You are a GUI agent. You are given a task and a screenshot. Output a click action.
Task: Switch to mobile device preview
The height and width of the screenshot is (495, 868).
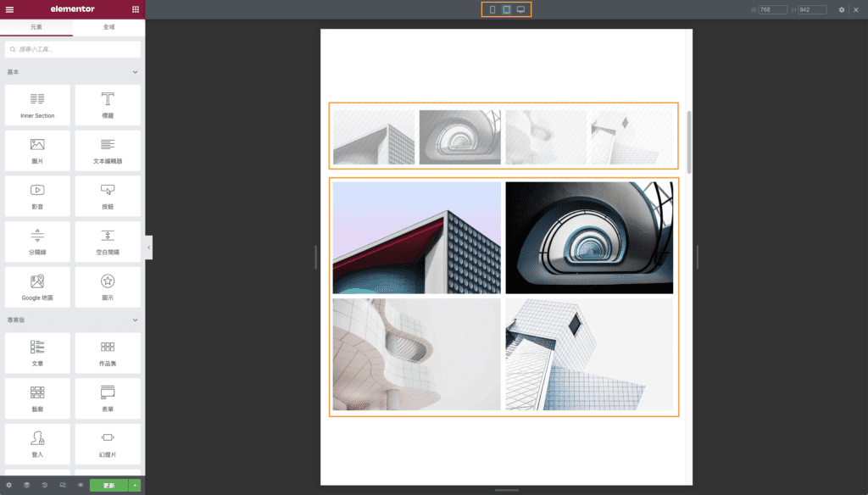coord(492,10)
